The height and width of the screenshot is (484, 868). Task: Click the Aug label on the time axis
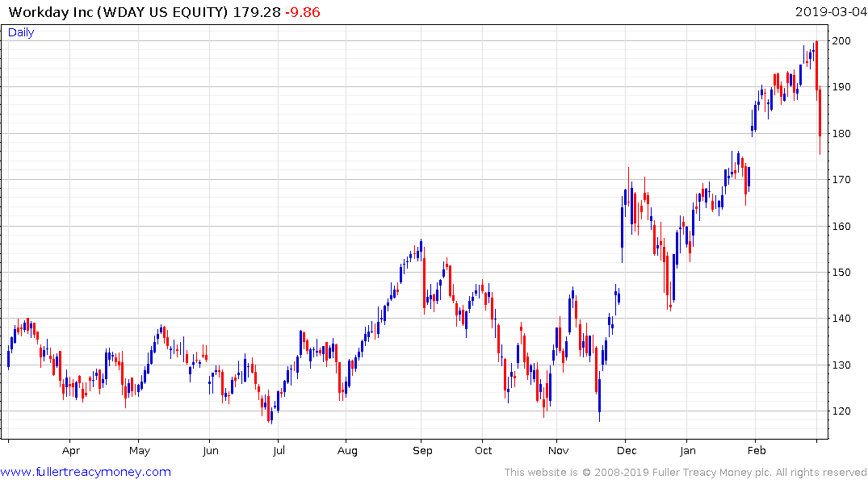coord(347,451)
